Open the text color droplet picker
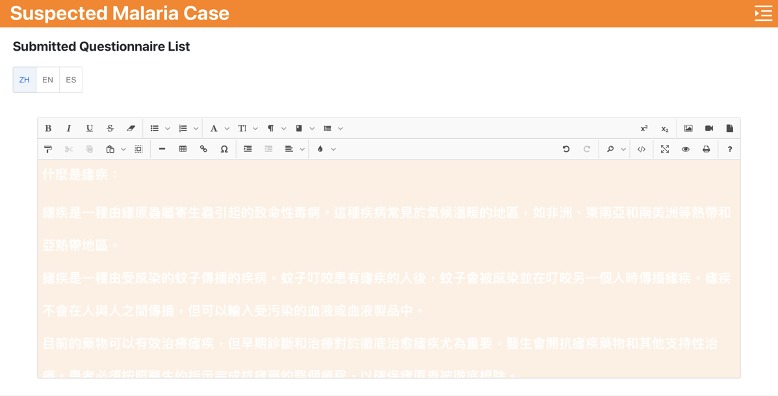The height and width of the screenshot is (396, 778). (x=320, y=149)
